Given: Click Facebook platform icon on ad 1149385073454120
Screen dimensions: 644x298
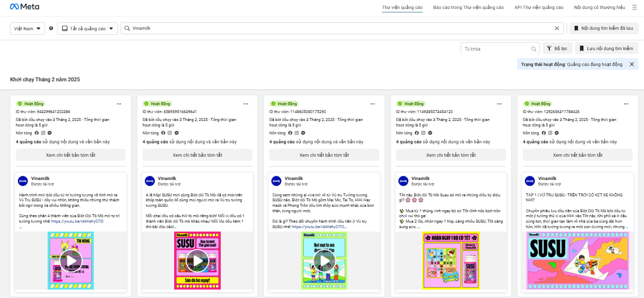Looking at the screenshot, I should pos(417,133).
